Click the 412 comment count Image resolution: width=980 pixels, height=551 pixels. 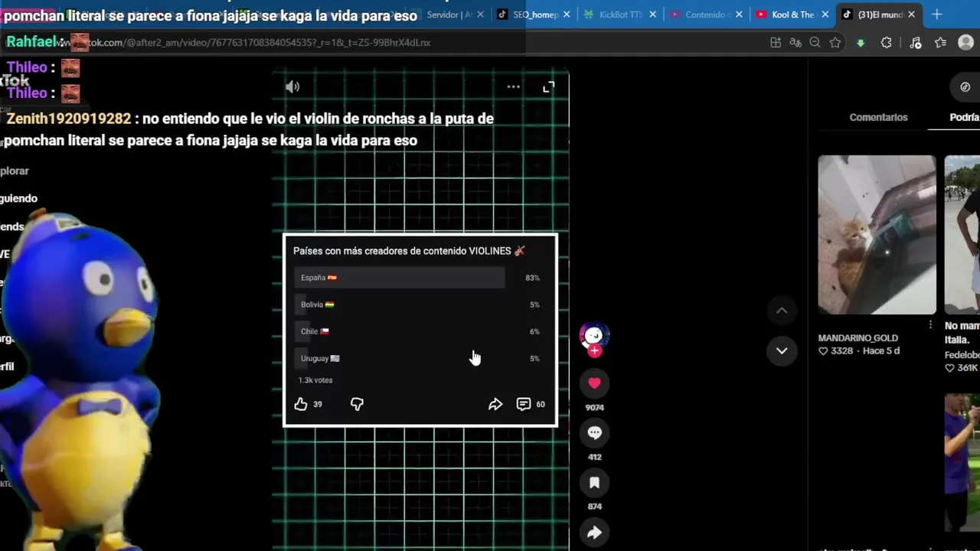click(x=594, y=457)
